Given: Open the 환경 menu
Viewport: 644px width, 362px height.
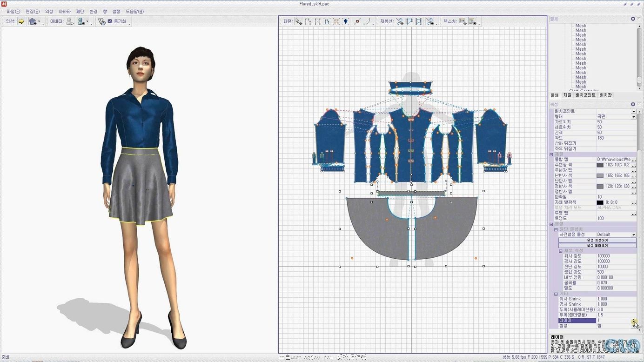Looking at the screenshot, I should [x=94, y=11].
